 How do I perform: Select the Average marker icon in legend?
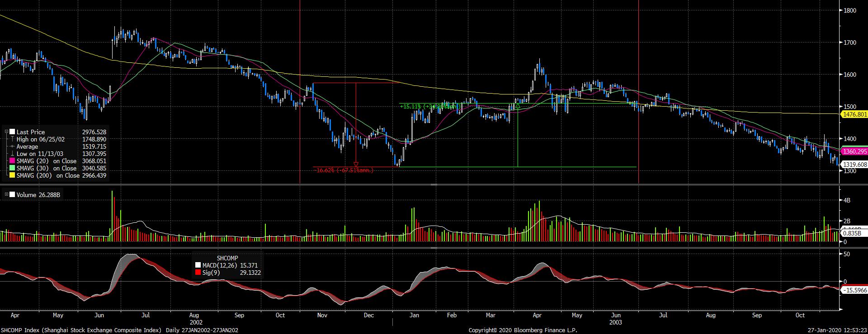[x=12, y=146]
